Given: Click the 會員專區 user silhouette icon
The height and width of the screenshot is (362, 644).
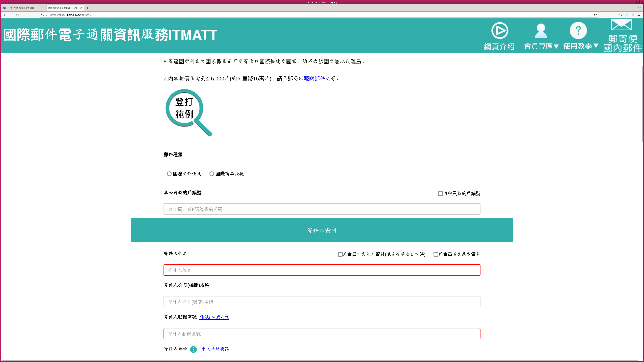Looking at the screenshot, I should coord(541,31).
